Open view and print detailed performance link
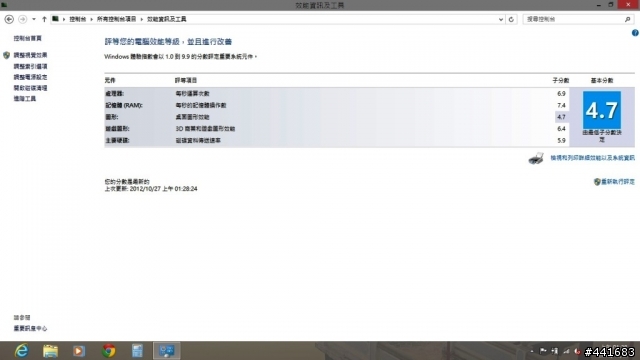Viewport: 640px width, 360px height. click(592, 158)
